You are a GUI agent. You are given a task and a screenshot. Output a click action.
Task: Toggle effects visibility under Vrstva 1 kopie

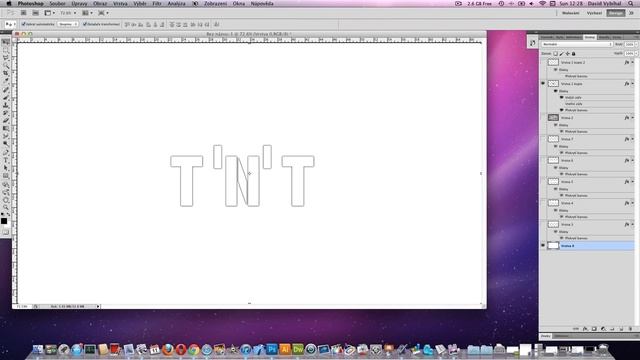click(556, 91)
